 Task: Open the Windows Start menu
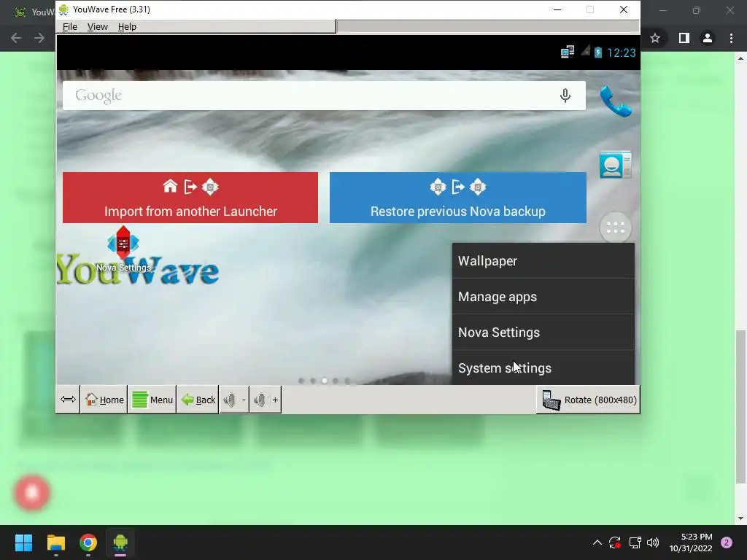coord(23,542)
